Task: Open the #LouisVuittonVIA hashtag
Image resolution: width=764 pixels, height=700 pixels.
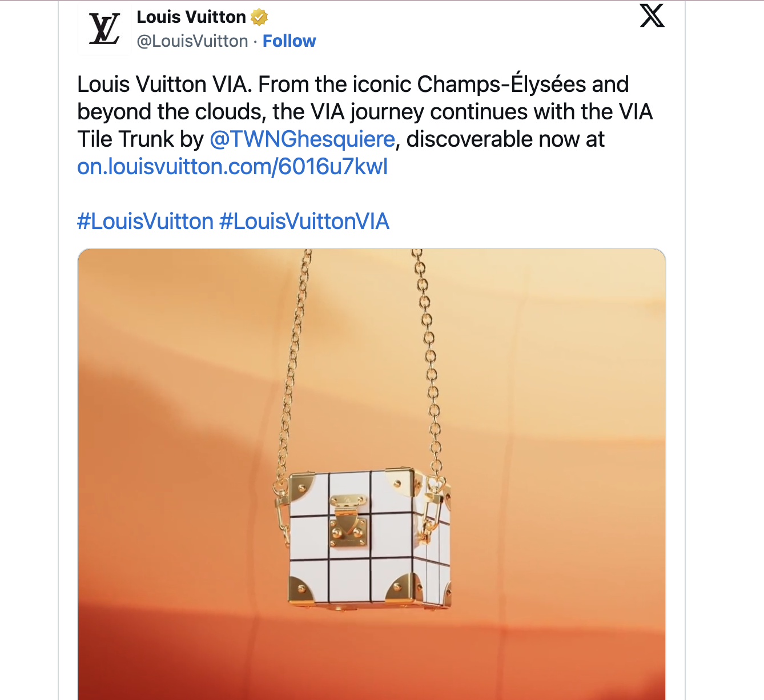Action: [x=304, y=222]
